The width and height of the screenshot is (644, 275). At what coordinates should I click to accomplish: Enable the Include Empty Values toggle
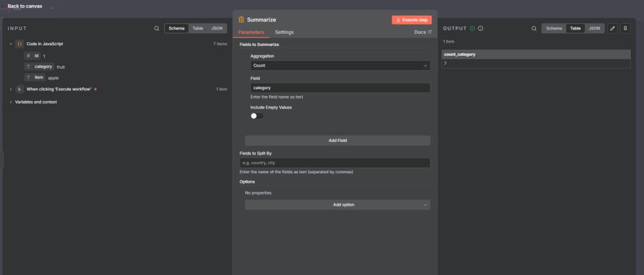[257, 116]
